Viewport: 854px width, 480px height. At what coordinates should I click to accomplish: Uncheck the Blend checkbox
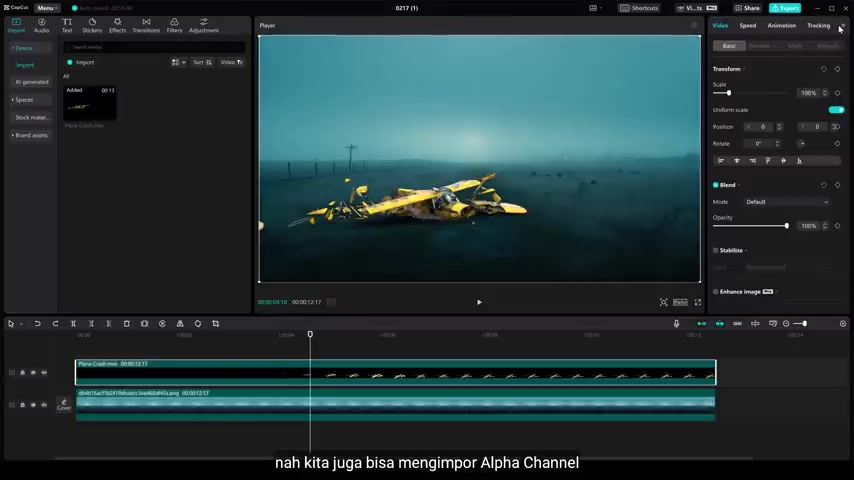click(716, 185)
